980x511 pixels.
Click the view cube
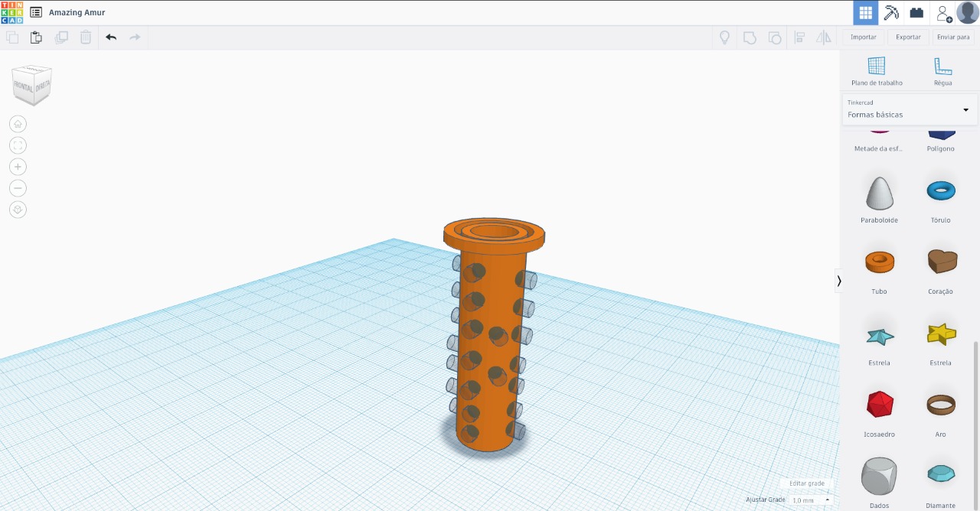coord(31,84)
